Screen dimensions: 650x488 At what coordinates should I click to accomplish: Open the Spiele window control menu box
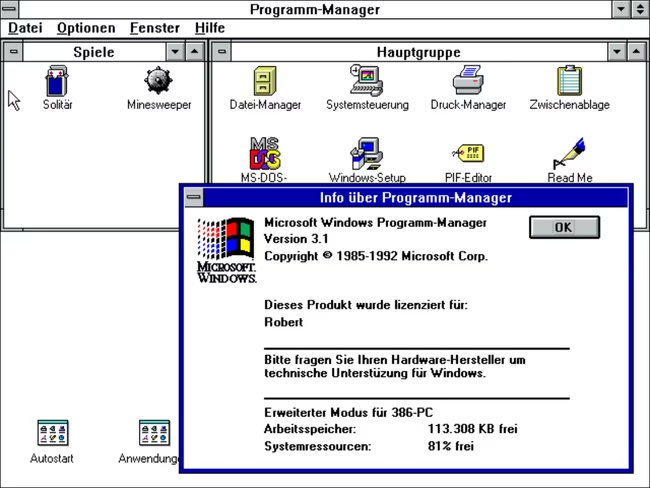tap(14, 52)
